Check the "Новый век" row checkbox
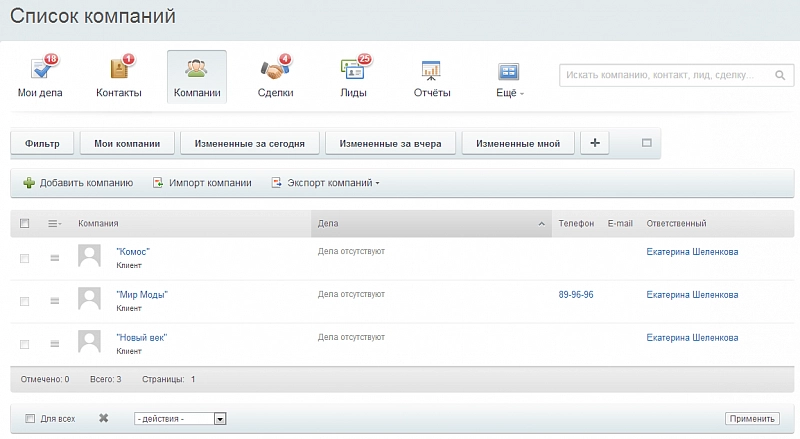This screenshot has height=439, width=800. tap(24, 344)
